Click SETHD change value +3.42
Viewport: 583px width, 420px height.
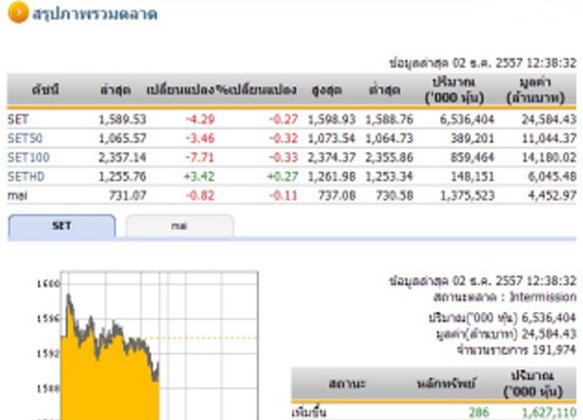[x=200, y=177]
